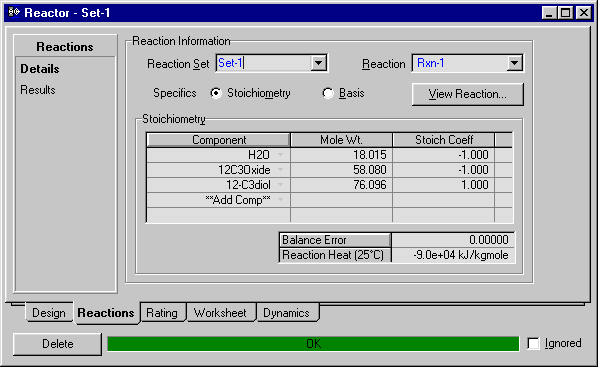Screen dimensions: 598x367
Task: Click the Reactions sidebar header
Action: click(x=65, y=47)
